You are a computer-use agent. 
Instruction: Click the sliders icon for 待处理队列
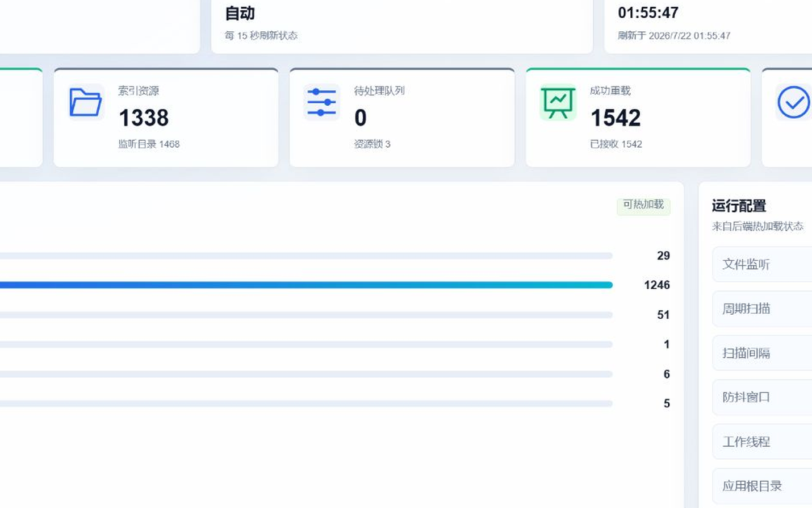[x=321, y=102]
